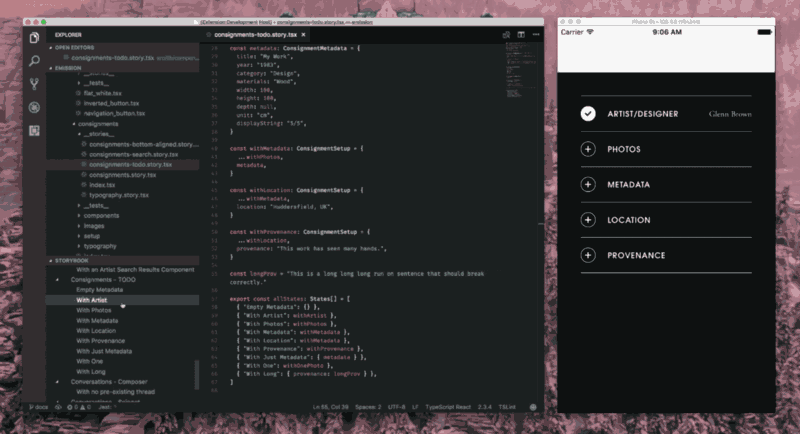Expand the images folder

(x=79, y=226)
